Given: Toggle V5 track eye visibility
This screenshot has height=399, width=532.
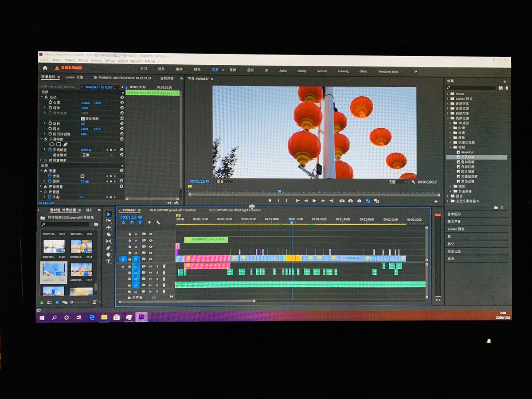Looking at the screenshot, I should click(151, 234).
